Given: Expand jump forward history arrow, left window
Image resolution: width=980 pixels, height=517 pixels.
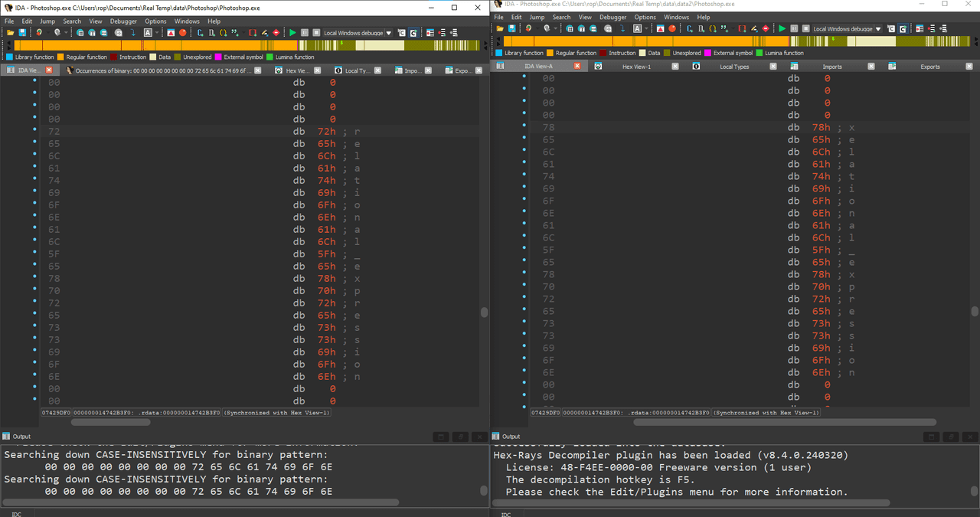Looking at the screenshot, I should [66, 33].
